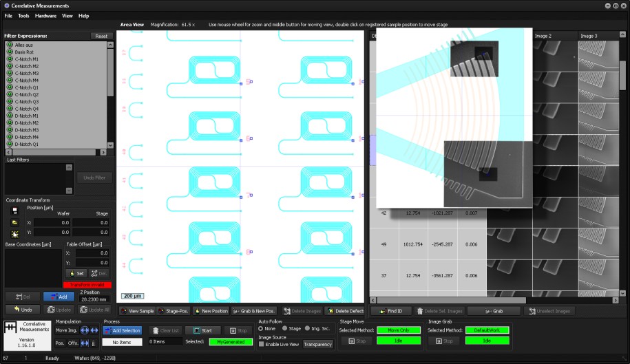Enable Live View checkbox
Image resolution: width=630 pixels, height=364 pixels.
click(262, 344)
